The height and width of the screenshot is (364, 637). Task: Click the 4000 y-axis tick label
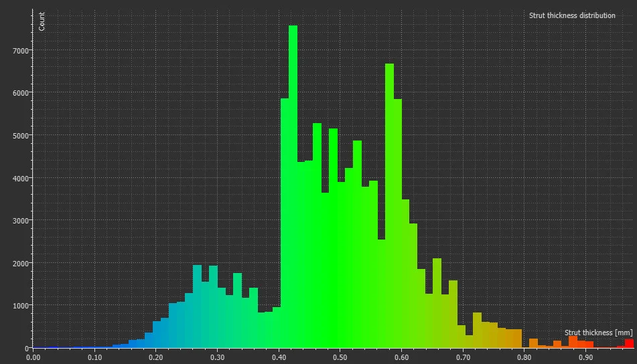21,178
